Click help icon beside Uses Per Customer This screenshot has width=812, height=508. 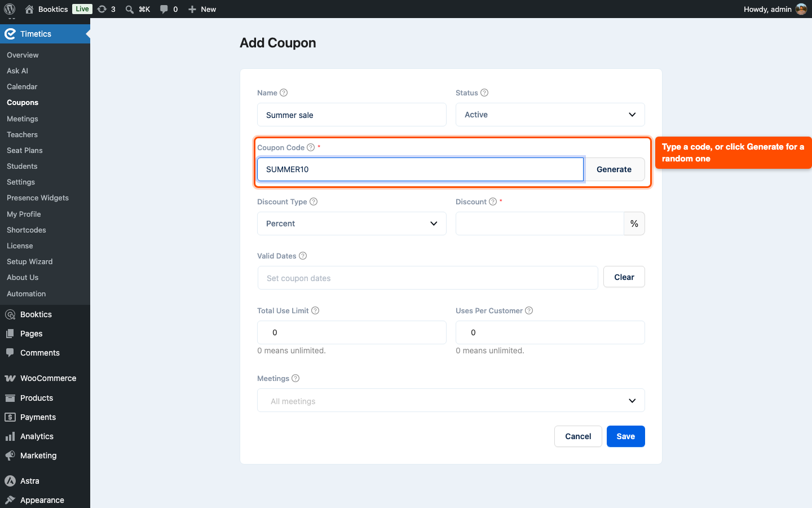click(529, 310)
